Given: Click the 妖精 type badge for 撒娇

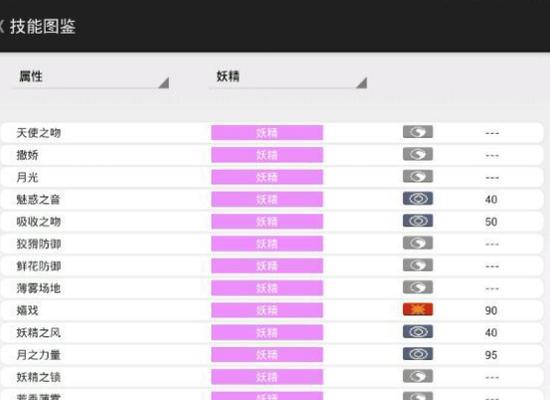Looking at the screenshot, I should click(267, 155).
